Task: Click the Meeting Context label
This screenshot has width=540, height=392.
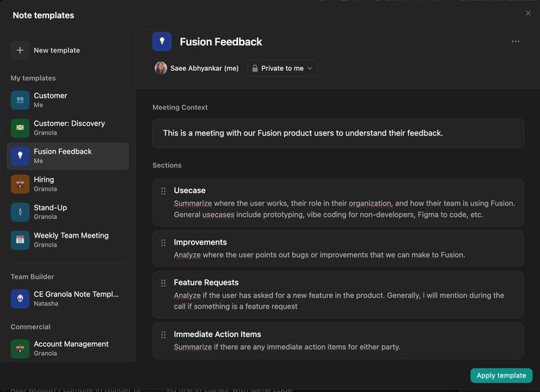Action: point(180,108)
